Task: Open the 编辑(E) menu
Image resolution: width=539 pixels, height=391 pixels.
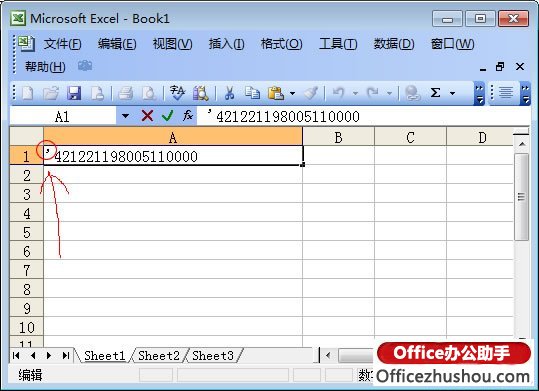Action: 117,44
